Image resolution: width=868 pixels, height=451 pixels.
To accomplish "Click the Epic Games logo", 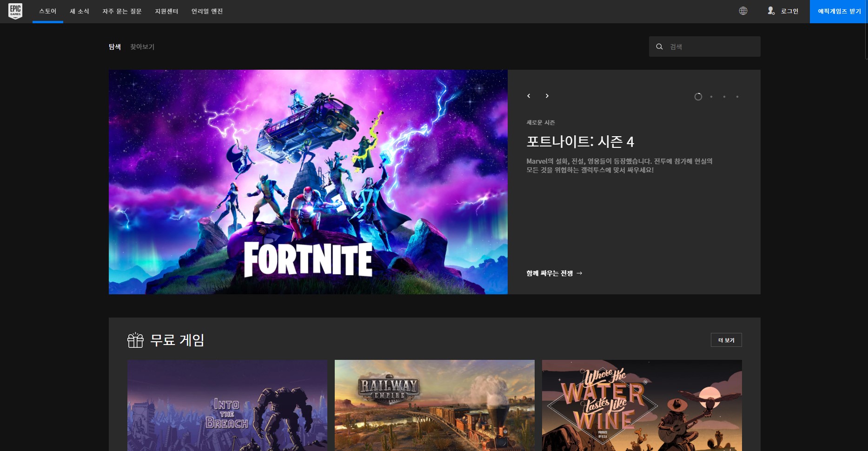I will [x=15, y=11].
